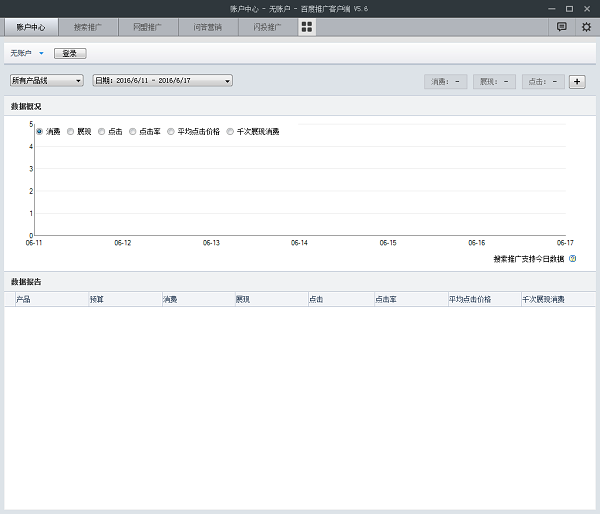Screen dimensions: 600x514
Task: Switch to the 搜索推广 tab
Action: pyautogui.click(x=88, y=27)
